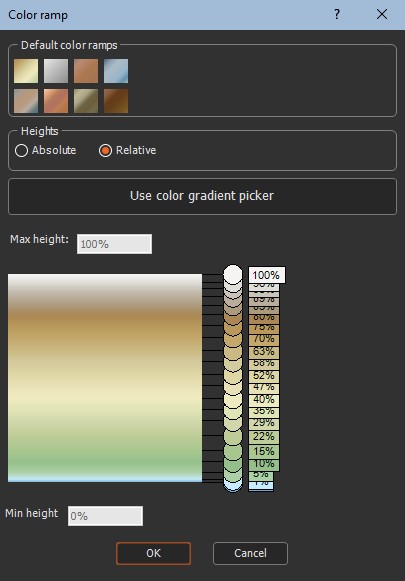Screen dimensions: 405x581
Task: Pick the salmon orange default color ramp
Action: click(x=56, y=101)
